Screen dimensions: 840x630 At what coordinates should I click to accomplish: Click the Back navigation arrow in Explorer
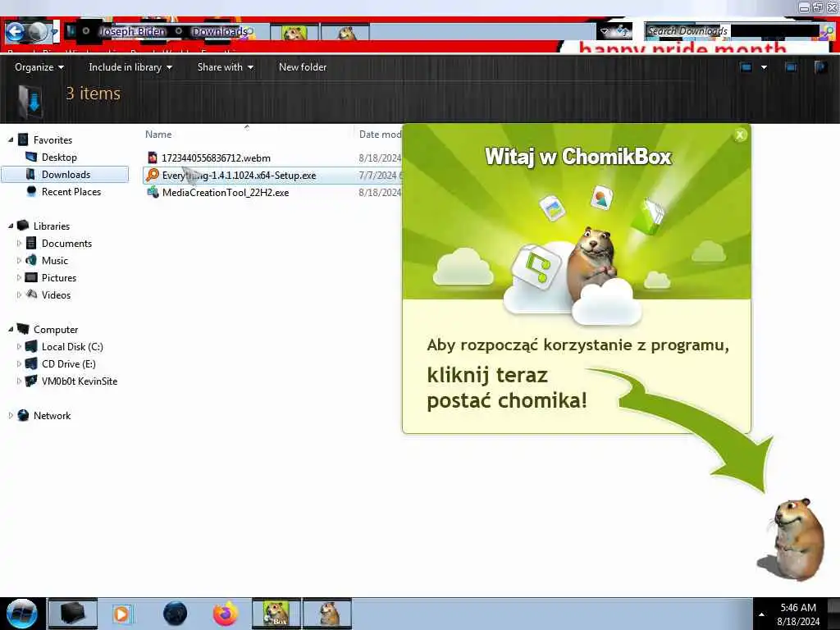(x=15, y=32)
